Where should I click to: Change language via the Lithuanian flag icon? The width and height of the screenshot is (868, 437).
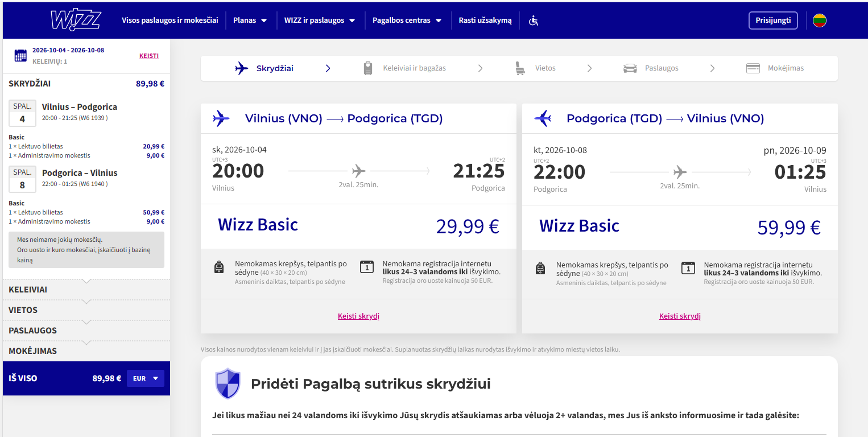coord(820,20)
